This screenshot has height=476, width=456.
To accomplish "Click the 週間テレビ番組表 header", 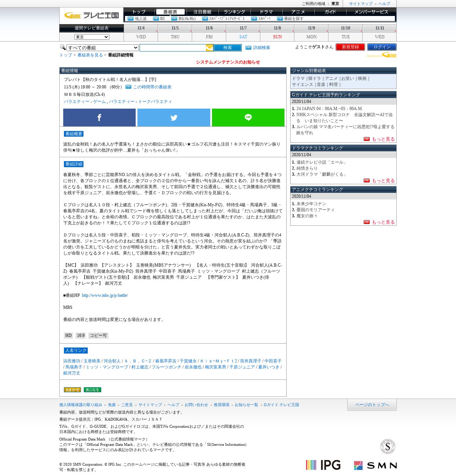I will pyautogui.click(x=92, y=28).
